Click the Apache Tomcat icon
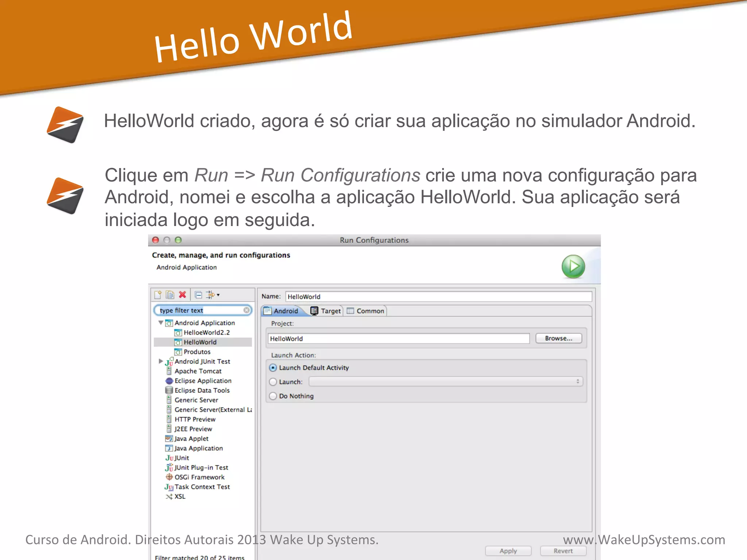 pos(169,371)
